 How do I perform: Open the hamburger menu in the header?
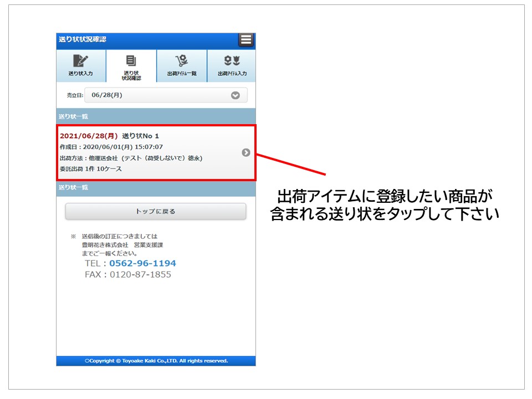coord(246,40)
